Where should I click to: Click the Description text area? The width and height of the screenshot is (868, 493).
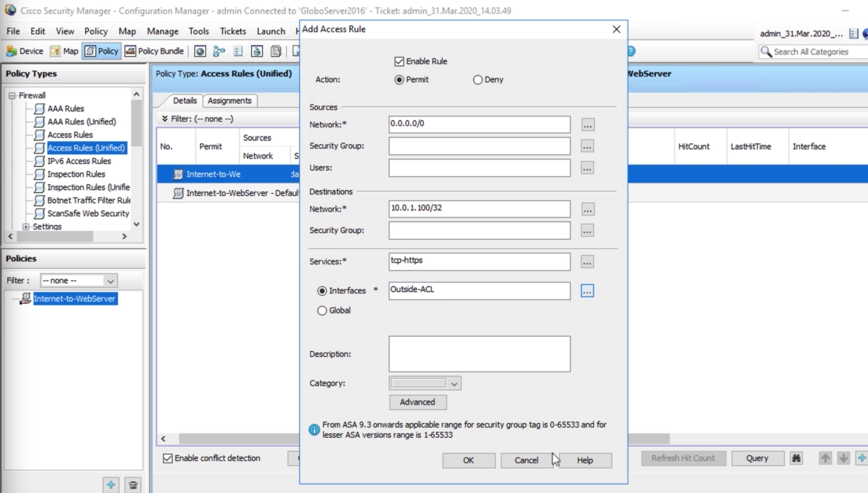[x=479, y=354]
